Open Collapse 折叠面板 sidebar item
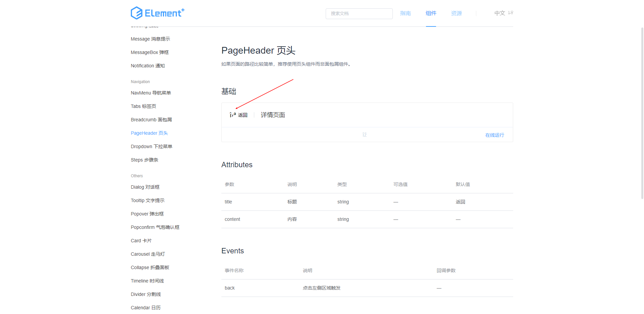 150,267
